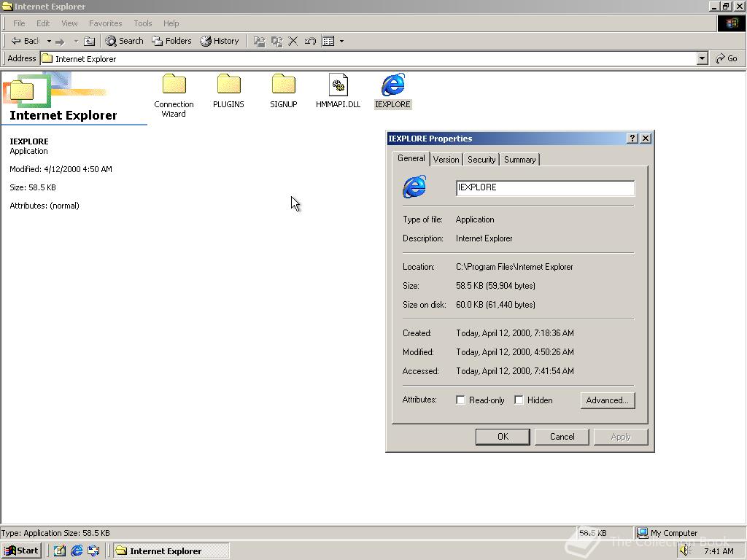The height and width of the screenshot is (560, 747).
Task: Click the Move To toolbar icon
Action: point(259,42)
